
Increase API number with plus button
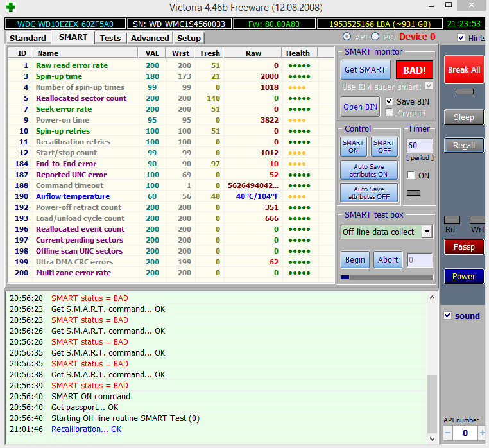(x=482, y=433)
